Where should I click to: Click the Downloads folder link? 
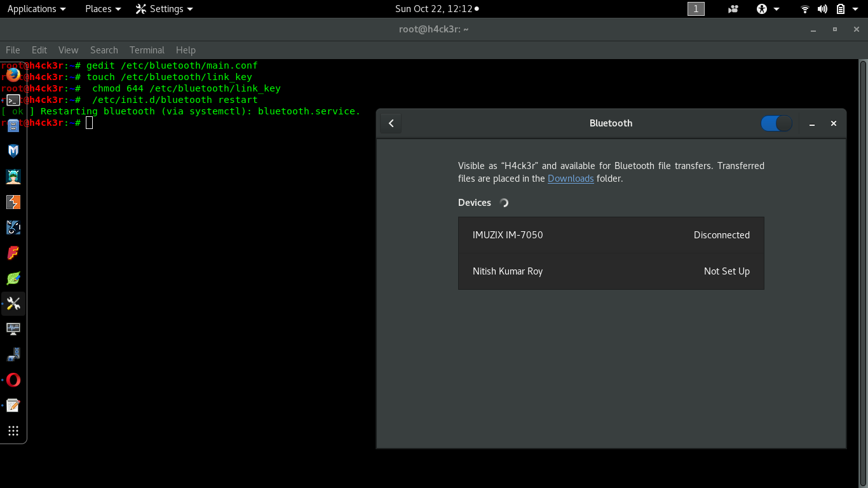(570, 179)
